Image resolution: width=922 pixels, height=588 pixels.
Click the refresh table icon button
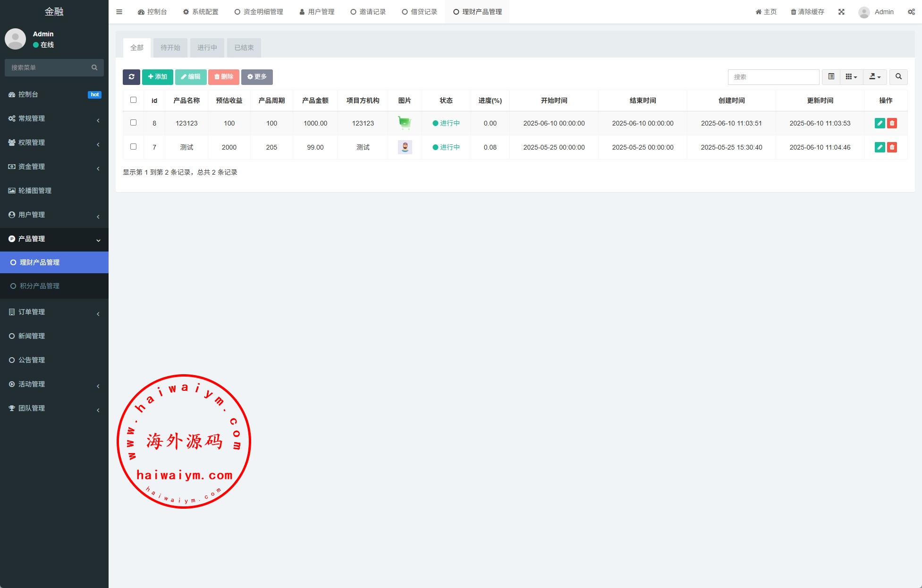(x=131, y=77)
